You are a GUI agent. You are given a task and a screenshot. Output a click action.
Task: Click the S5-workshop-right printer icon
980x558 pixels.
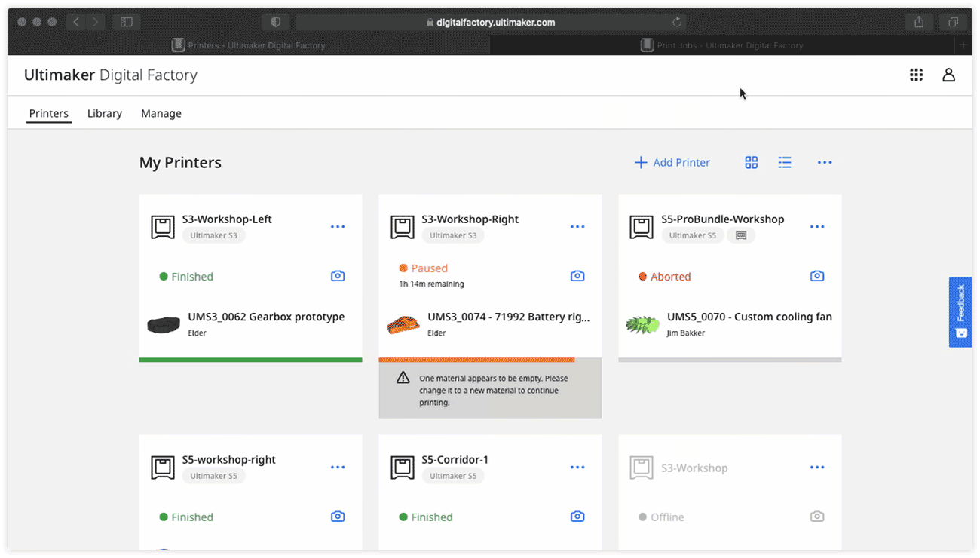[x=163, y=467]
